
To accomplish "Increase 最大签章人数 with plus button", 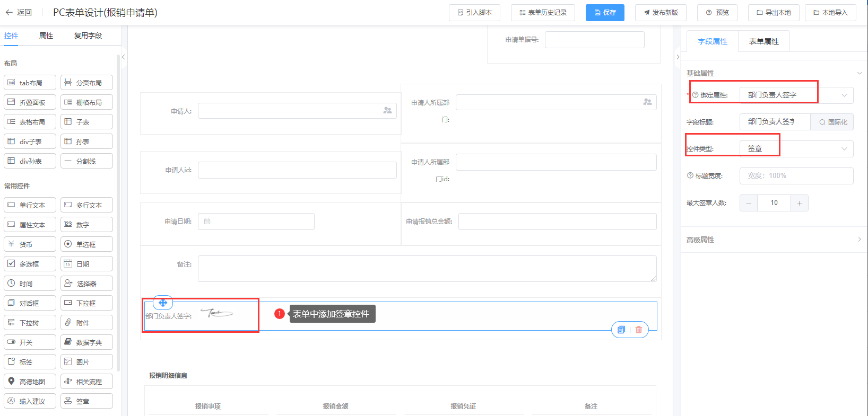I will click(799, 203).
